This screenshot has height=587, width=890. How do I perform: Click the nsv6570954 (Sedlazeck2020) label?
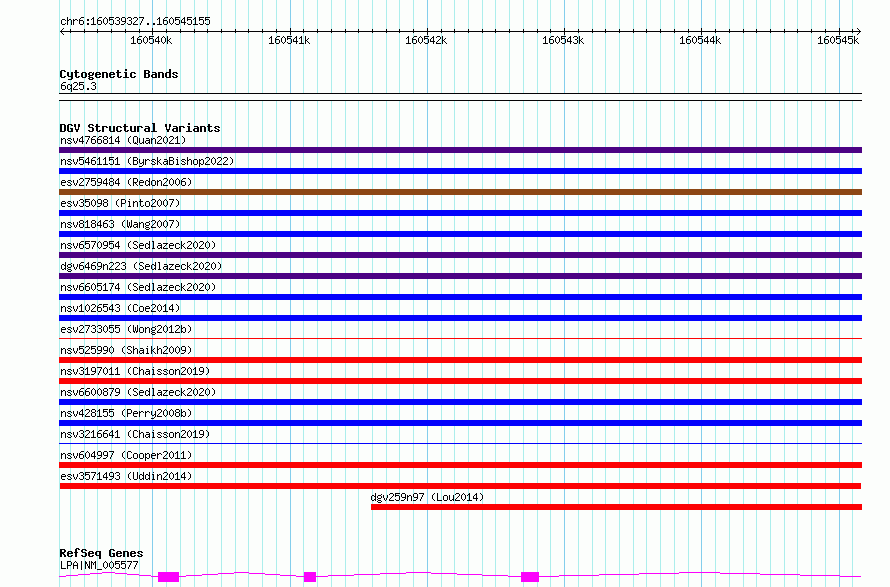point(138,245)
